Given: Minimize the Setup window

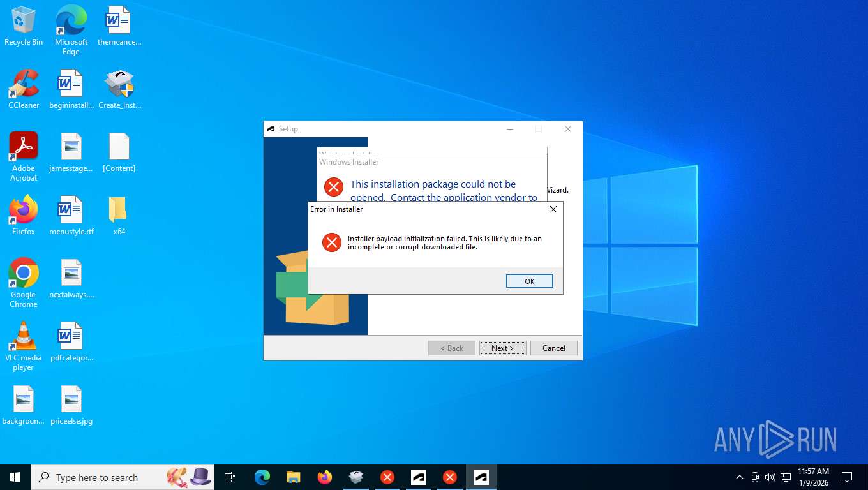Looking at the screenshot, I should (x=510, y=129).
